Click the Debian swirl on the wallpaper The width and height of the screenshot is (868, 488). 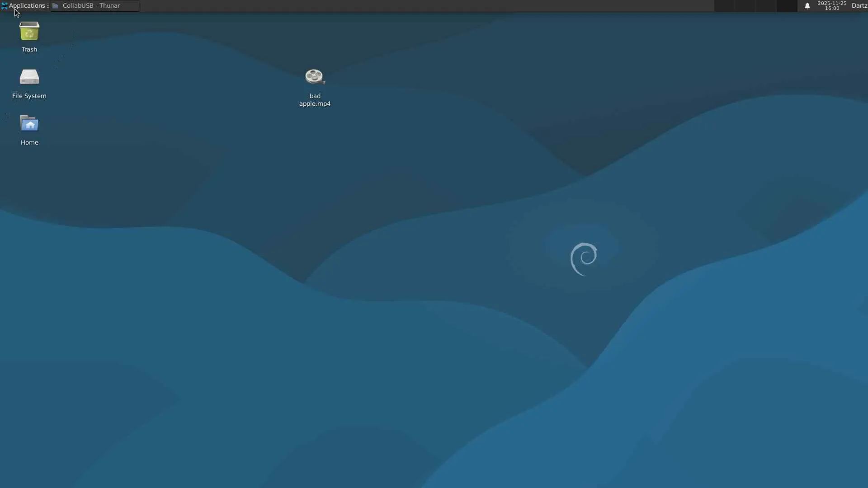(x=584, y=258)
